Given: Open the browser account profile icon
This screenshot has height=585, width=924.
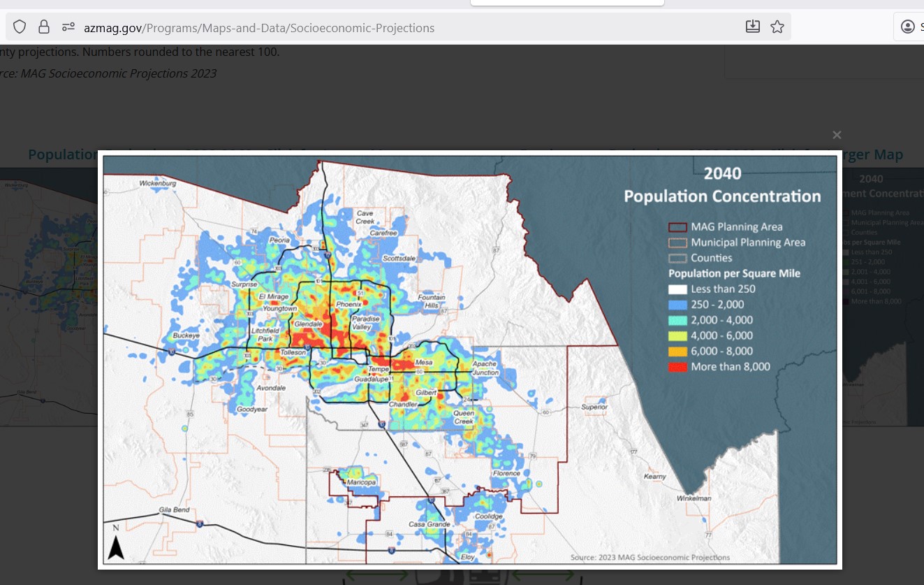Looking at the screenshot, I should (907, 27).
